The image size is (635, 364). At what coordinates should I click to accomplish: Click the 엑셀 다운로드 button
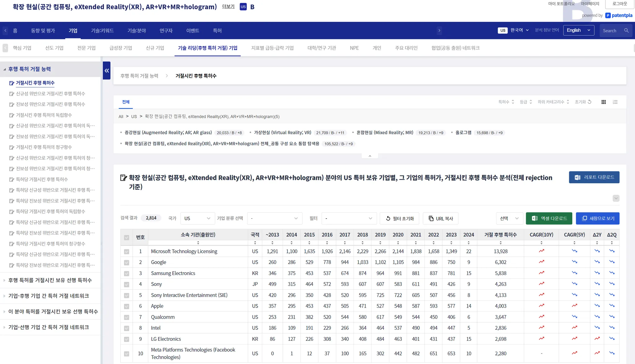tap(549, 218)
